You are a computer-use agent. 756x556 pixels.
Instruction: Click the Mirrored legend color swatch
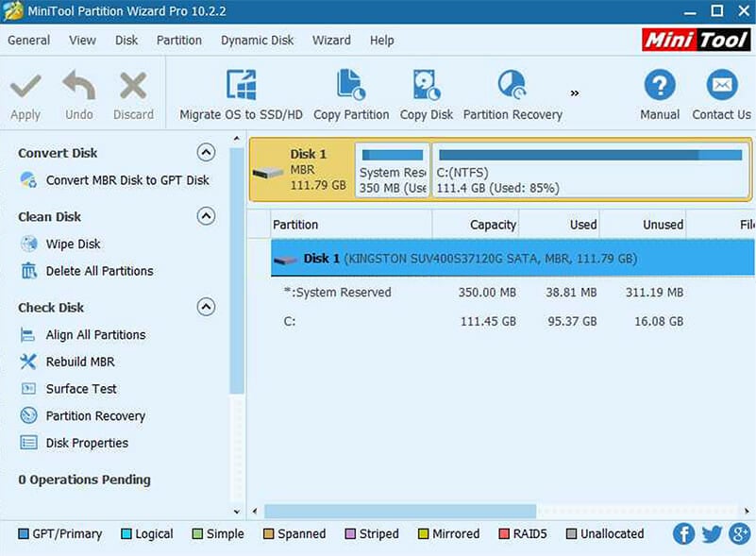coord(424,534)
